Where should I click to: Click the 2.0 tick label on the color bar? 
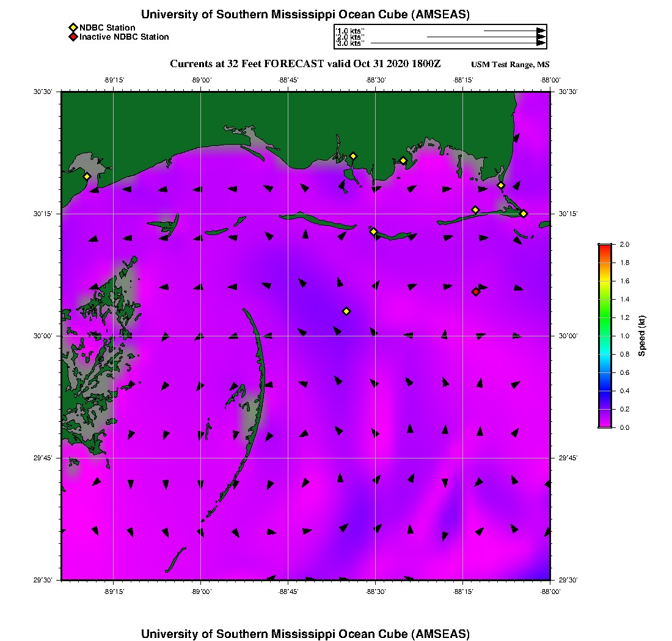click(x=625, y=244)
